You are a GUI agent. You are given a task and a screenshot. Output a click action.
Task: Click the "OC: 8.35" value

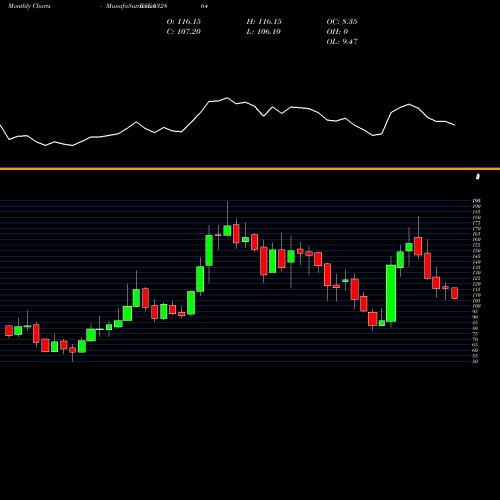coord(342,22)
